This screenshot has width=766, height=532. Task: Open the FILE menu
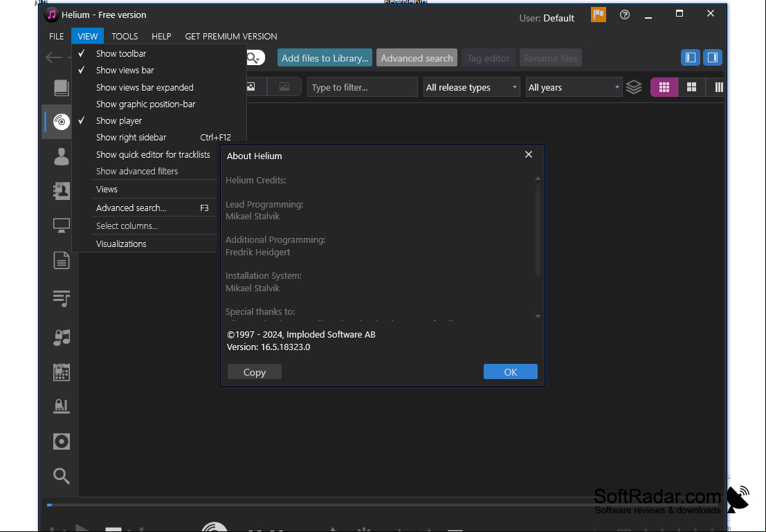click(56, 36)
